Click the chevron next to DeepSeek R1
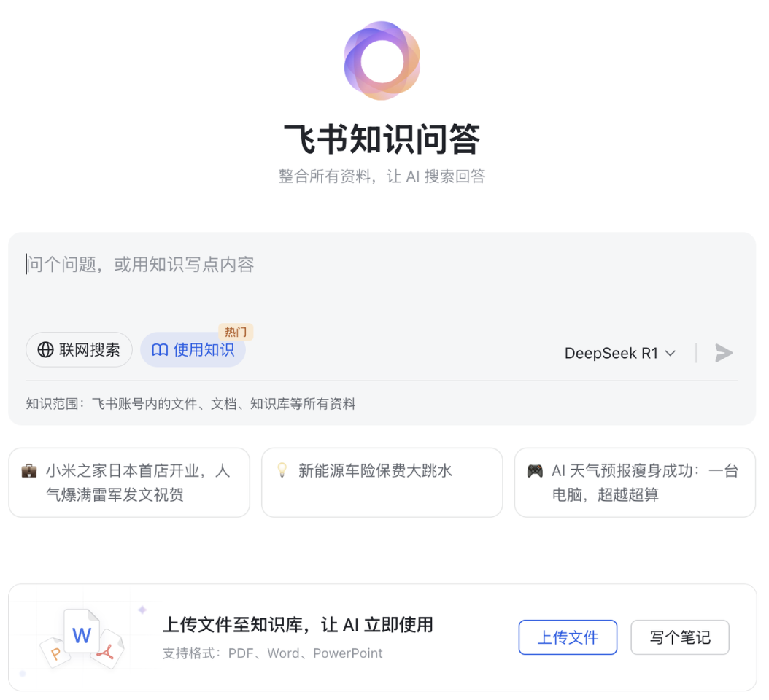 [670, 353]
